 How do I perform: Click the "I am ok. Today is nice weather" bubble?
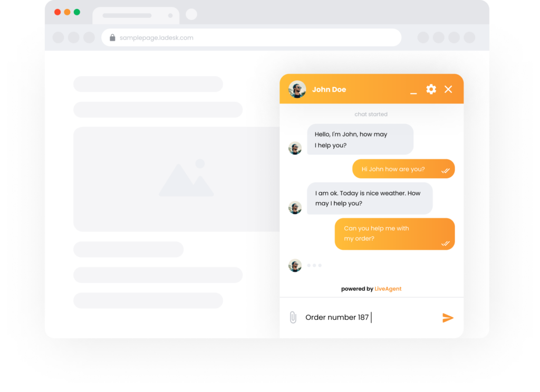click(x=370, y=198)
